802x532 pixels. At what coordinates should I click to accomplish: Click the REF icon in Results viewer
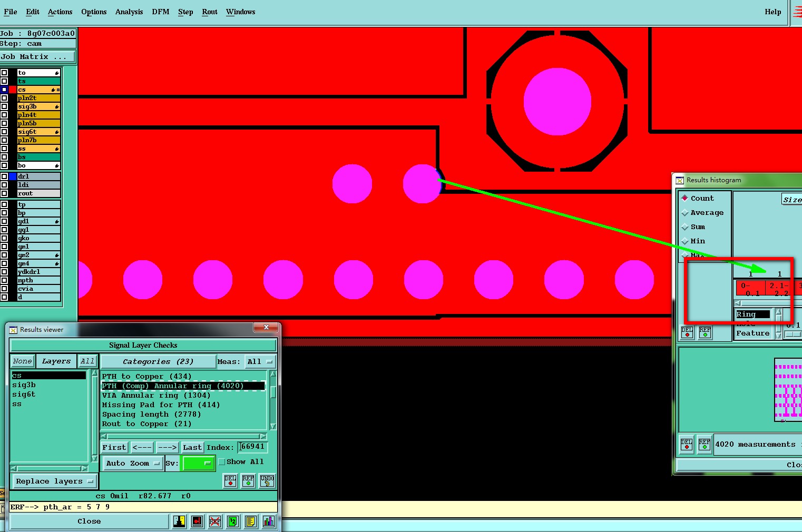coord(248,480)
